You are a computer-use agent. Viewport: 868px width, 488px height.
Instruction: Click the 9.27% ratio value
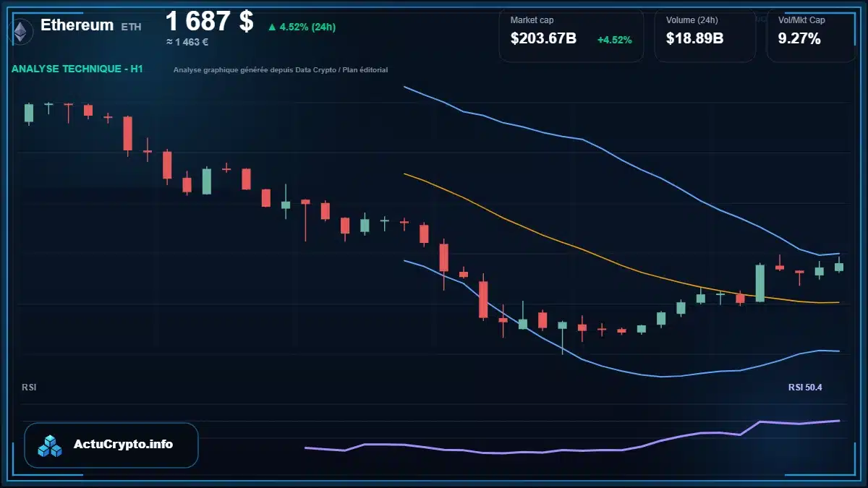coord(799,39)
